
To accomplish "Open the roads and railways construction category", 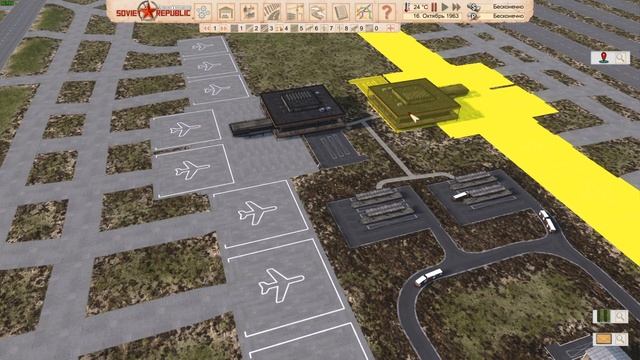I will [272, 11].
